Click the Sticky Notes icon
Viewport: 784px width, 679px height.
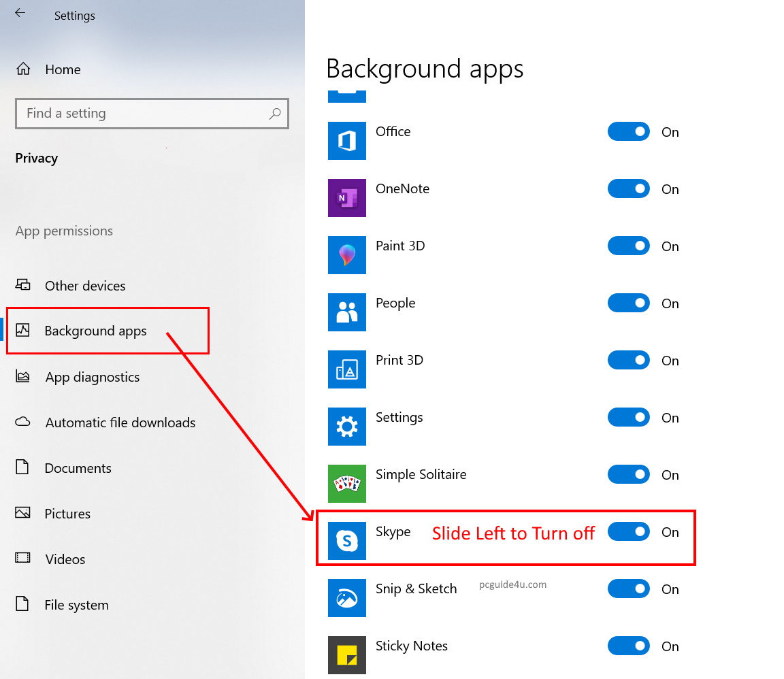pyautogui.click(x=346, y=655)
